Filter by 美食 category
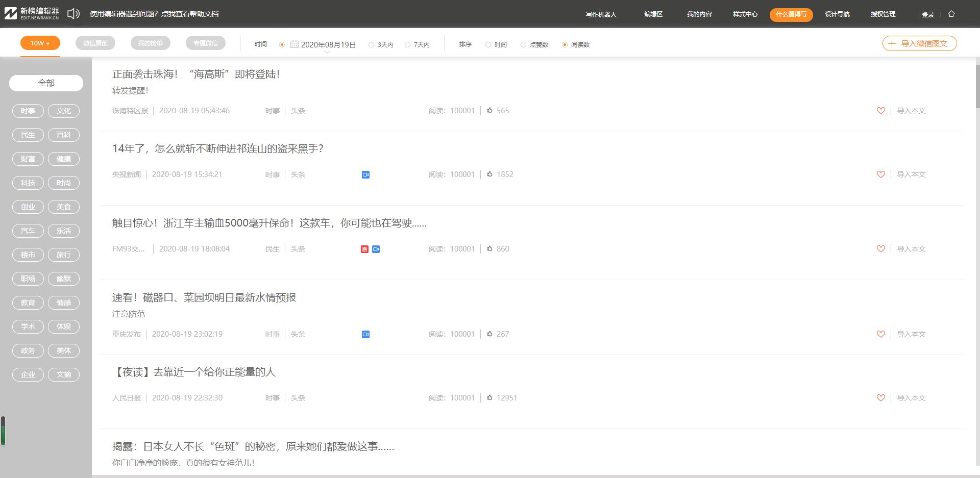The height and width of the screenshot is (478, 980). click(x=64, y=207)
